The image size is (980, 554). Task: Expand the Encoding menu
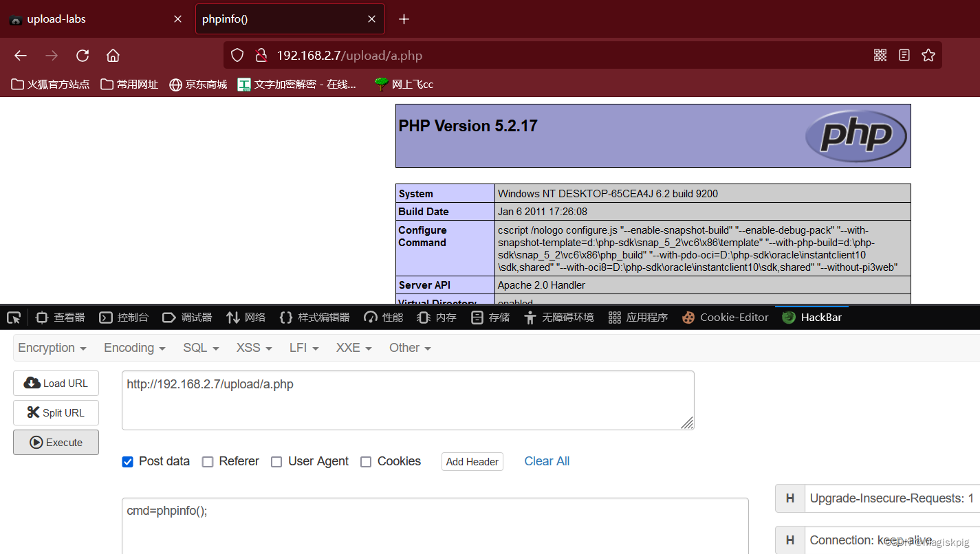133,348
